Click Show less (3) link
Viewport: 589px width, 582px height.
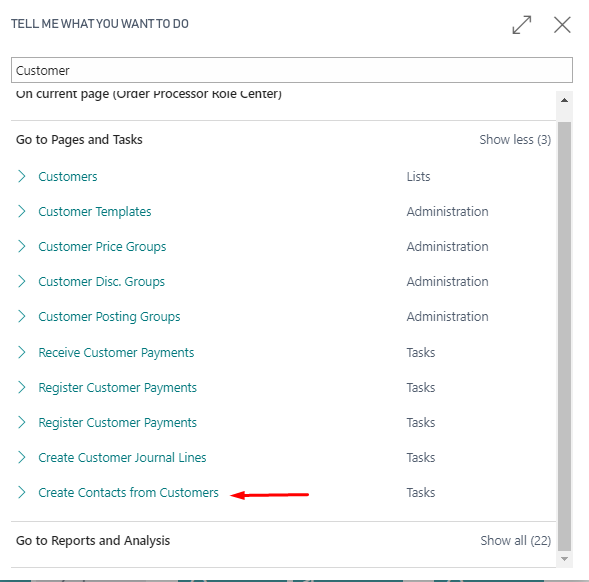pyautogui.click(x=515, y=140)
